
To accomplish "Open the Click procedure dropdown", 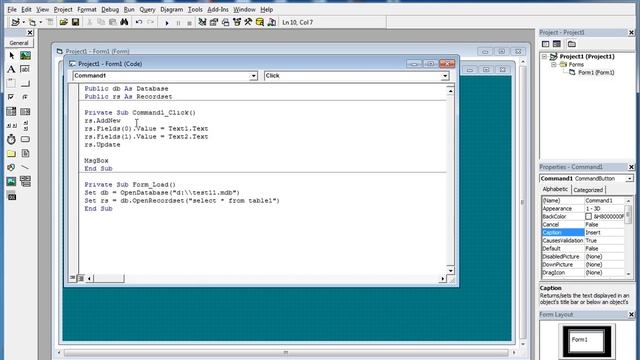I will pos(445,76).
